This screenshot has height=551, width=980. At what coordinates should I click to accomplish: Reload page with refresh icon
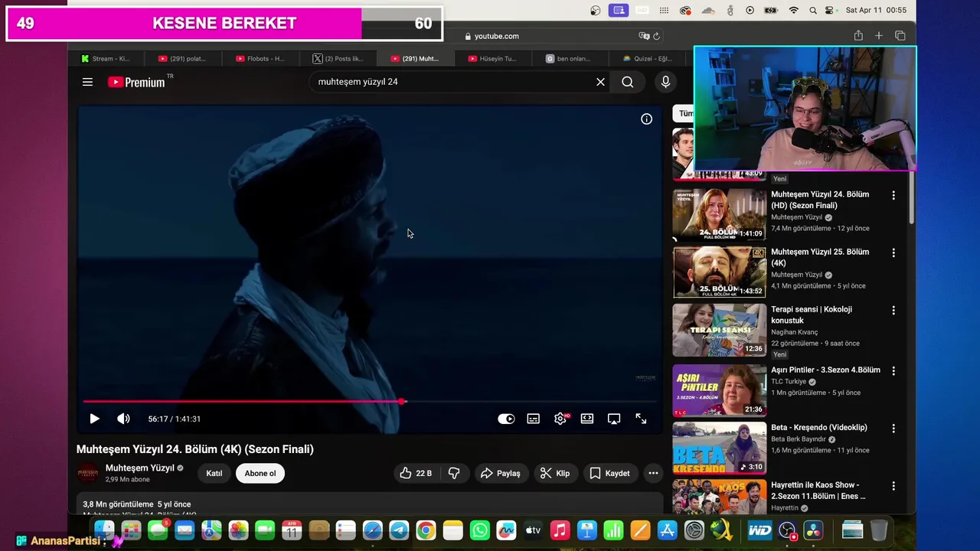click(656, 36)
